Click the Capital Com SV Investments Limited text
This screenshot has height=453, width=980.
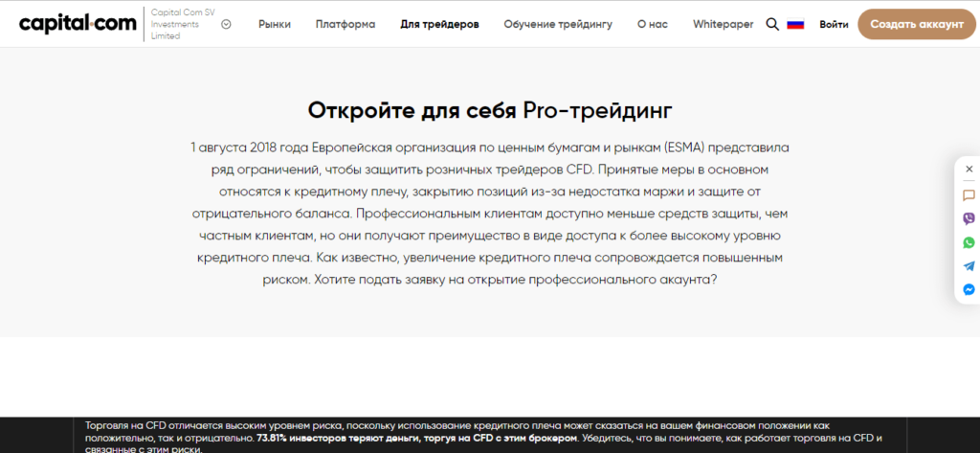(183, 24)
